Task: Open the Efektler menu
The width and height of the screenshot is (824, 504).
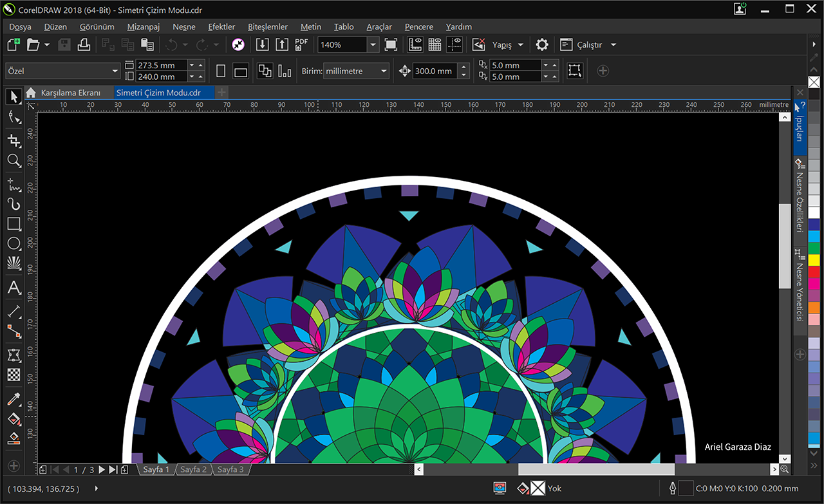Action: [221, 27]
